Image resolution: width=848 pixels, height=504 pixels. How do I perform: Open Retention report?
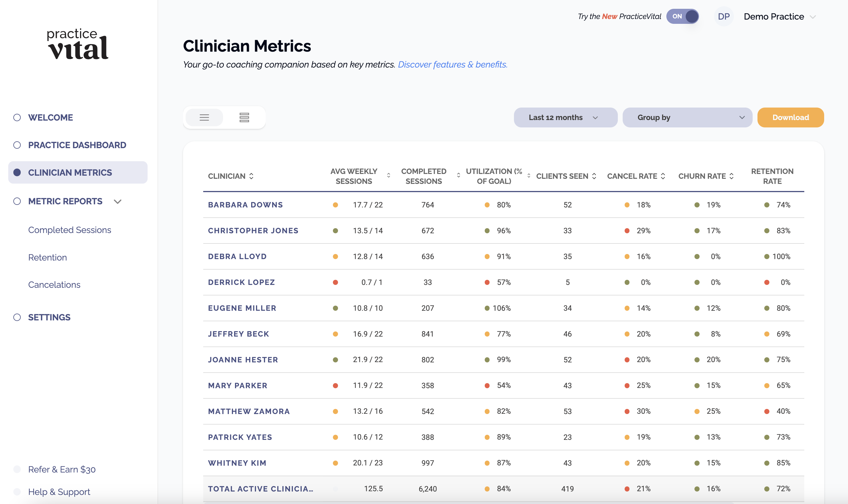click(x=48, y=257)
